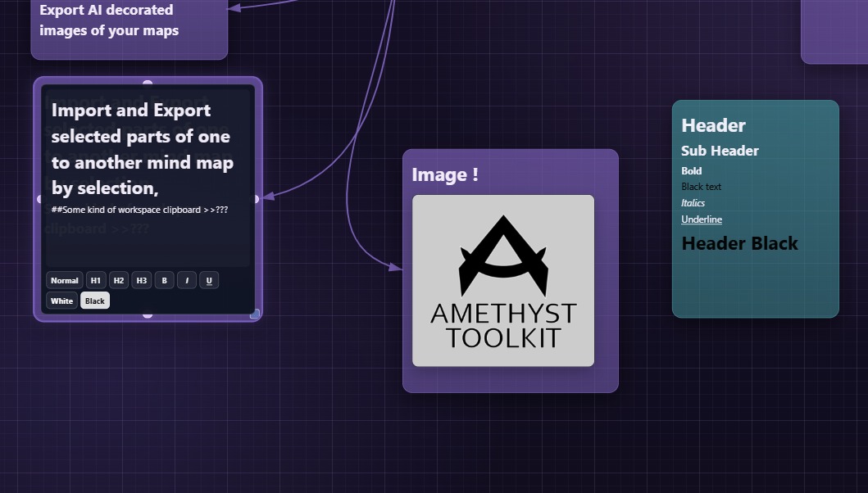Toggle italic formatting button

[x=187, y=281]
